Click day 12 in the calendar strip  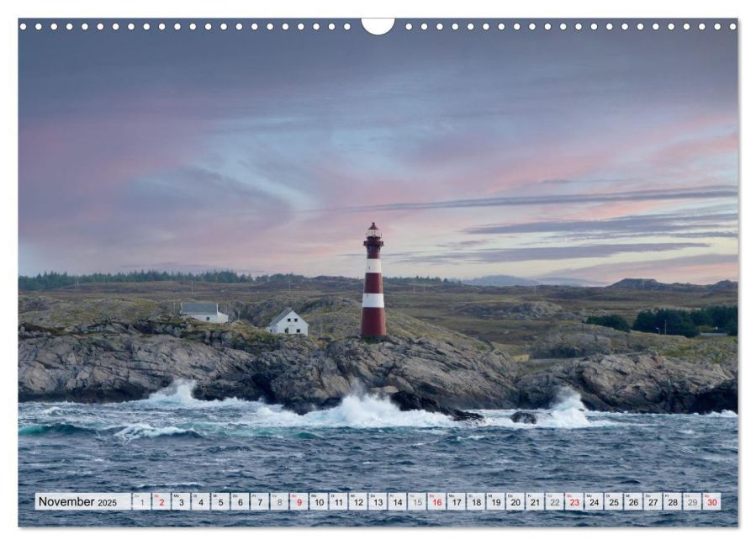(x=357, y=502)
